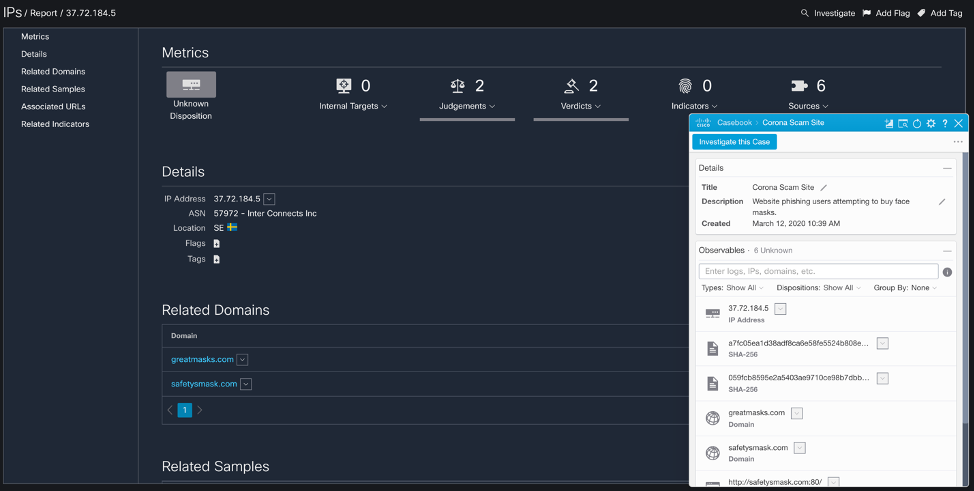Go to Related Samples in the sidebar
The height and width of the screenshot is (491, 974).
[52, 89]
